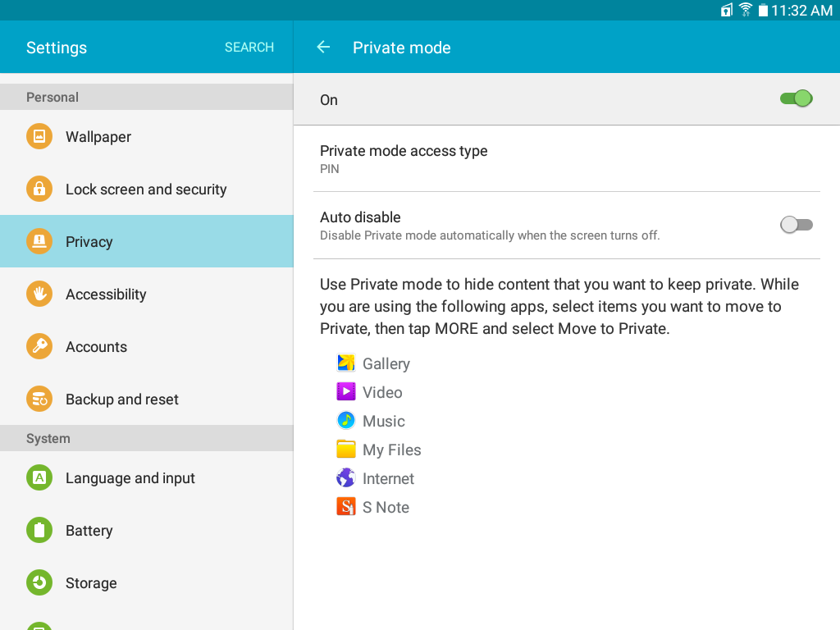The height and width of the screenshot is (630, 840).
Task: Tap the 11:32 AM clock
Action: pyautogui.click(x=802, y=10)
